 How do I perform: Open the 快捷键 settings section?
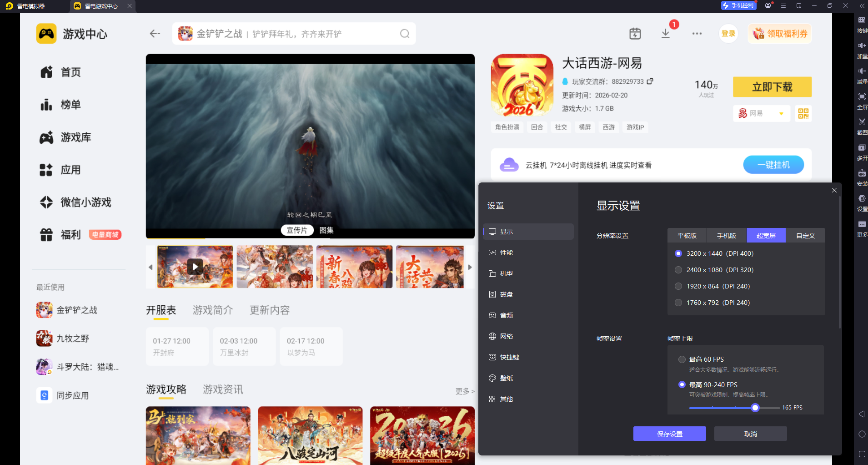(x=528, y=357)
